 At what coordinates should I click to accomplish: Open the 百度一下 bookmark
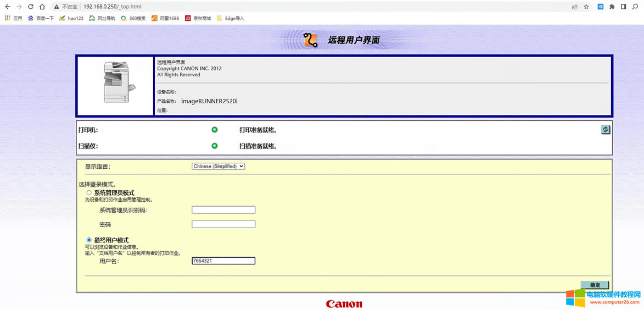(x=41, y=18)
